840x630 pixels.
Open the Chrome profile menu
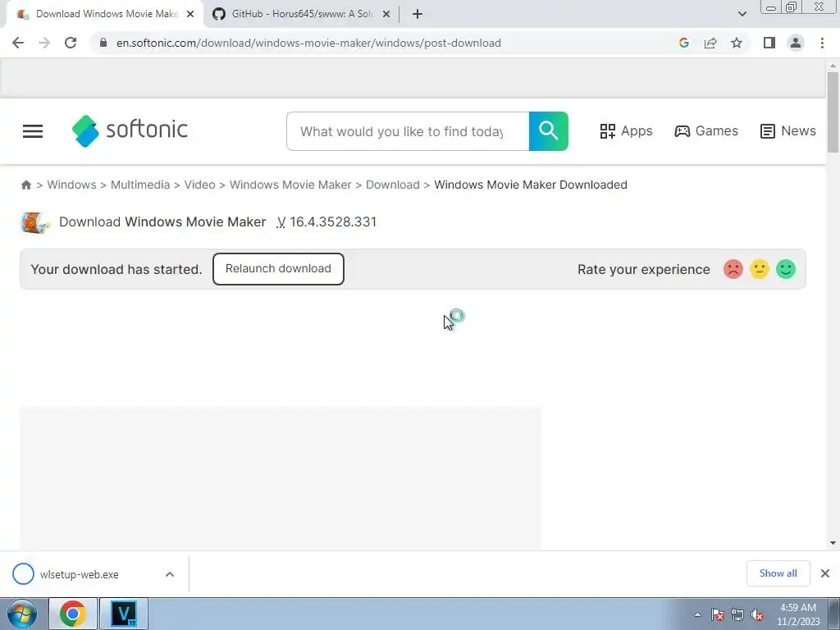(796, 43)
